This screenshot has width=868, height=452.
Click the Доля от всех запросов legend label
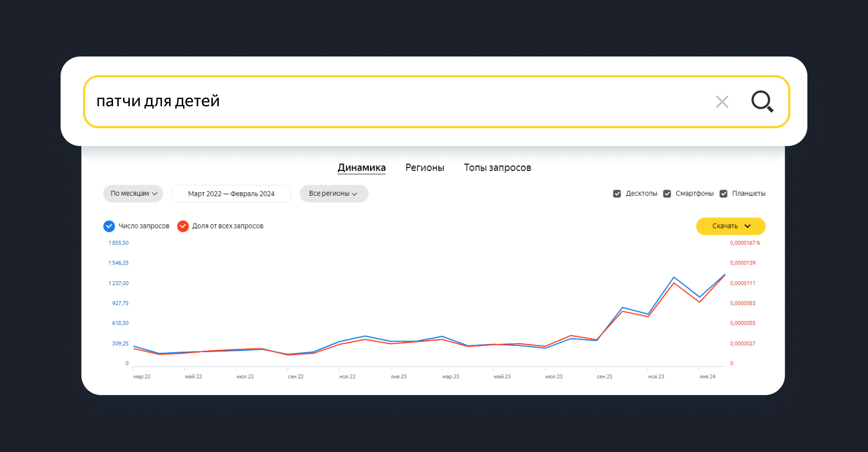(x=227, y=226)
